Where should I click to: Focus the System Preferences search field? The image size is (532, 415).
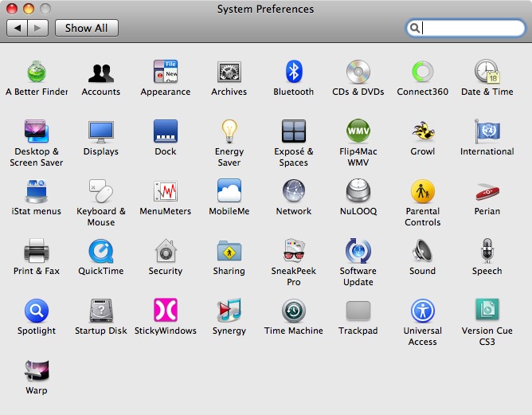pyautogui.click(x=465, y=28)
